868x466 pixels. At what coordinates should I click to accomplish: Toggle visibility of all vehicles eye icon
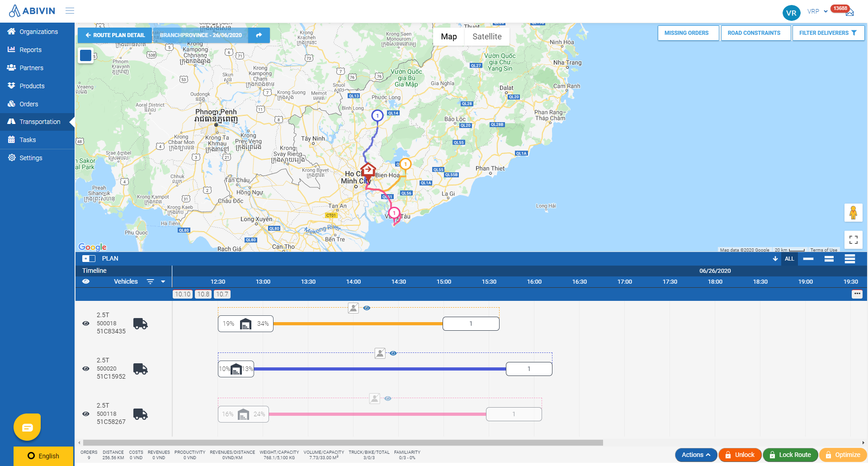(x=86, y=281)
